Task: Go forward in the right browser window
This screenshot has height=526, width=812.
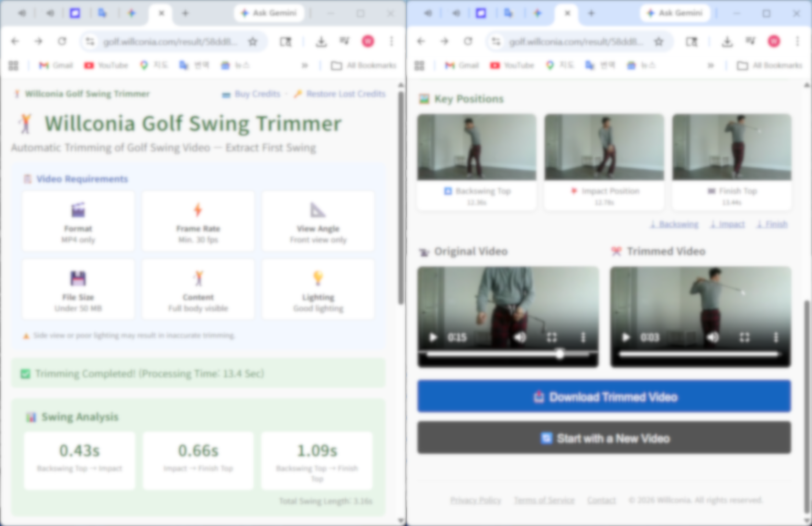Action: click(x=444, y=41)
